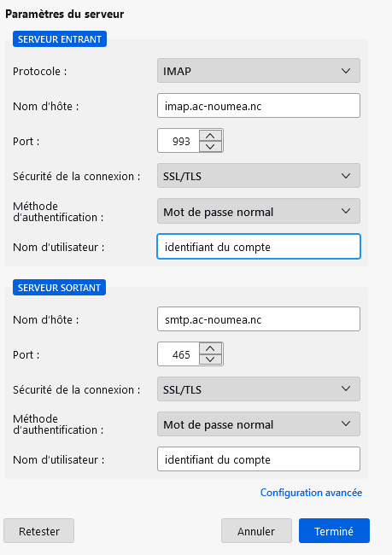Increase the incoming server port 993
This screenshot has width=392, height=555.
point(210,136)
